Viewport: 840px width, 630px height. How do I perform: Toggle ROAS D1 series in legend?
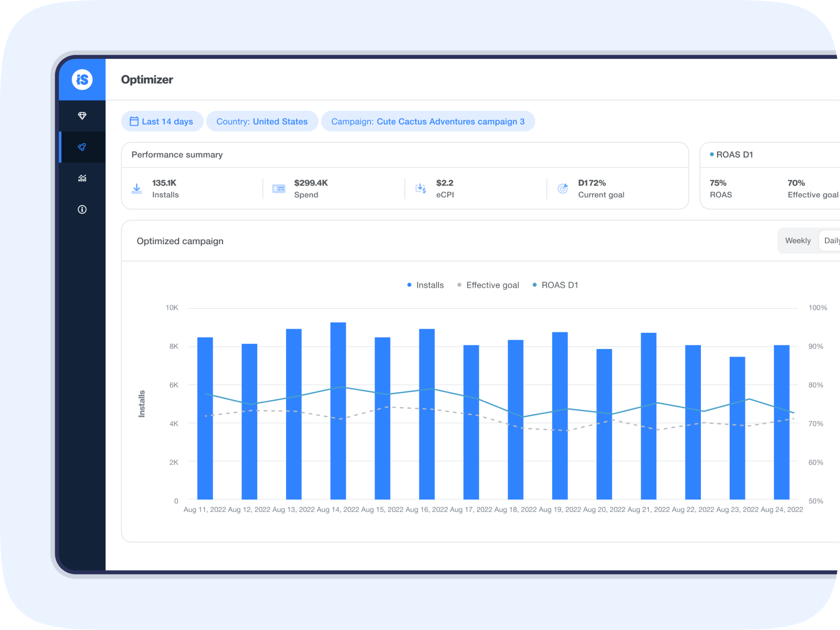(x=555, y=285)
